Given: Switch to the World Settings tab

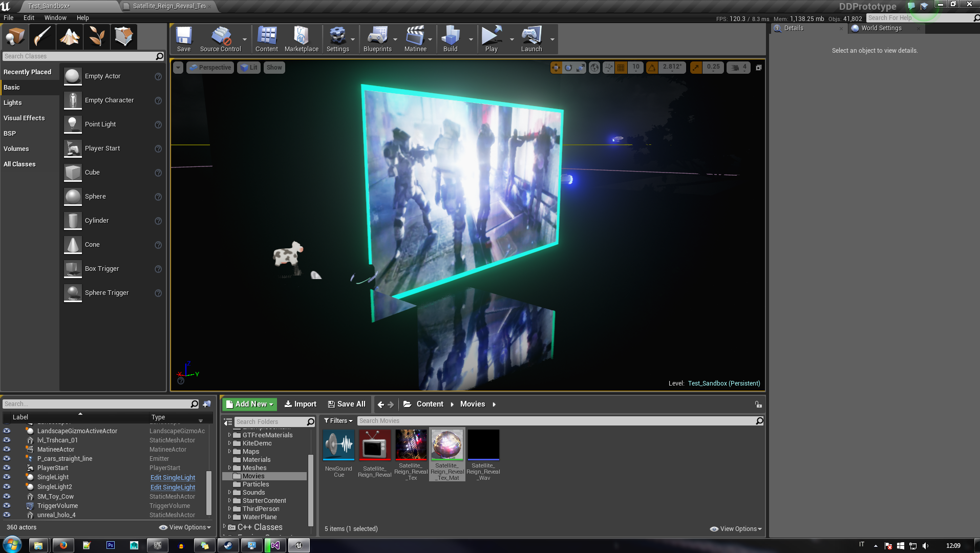Looking at the screenshot, I should [881, 28].
